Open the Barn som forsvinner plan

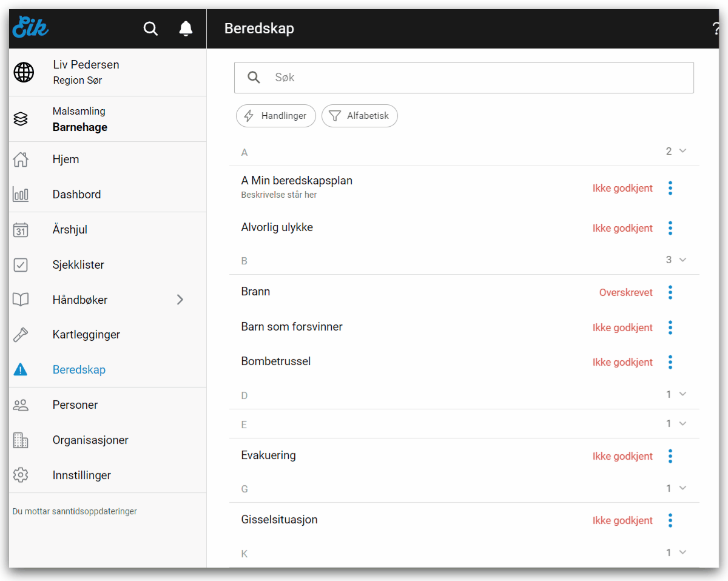point(292,327)
